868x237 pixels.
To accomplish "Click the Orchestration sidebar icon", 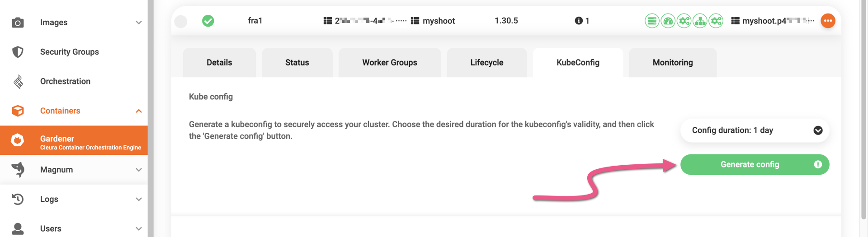I will tap(18, 82).
